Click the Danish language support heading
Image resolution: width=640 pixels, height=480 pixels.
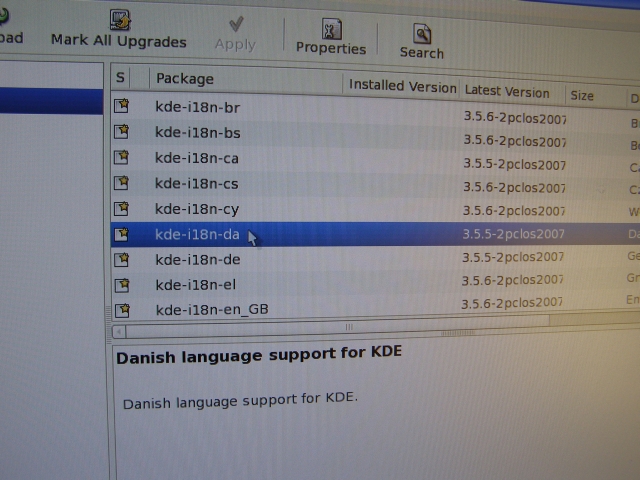pos(259,354)
